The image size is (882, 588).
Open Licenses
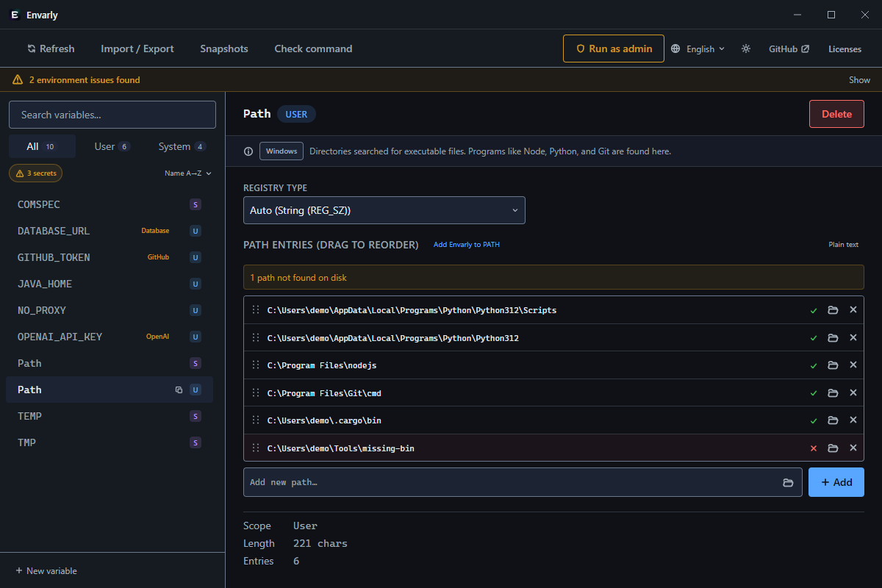point(845,49)
